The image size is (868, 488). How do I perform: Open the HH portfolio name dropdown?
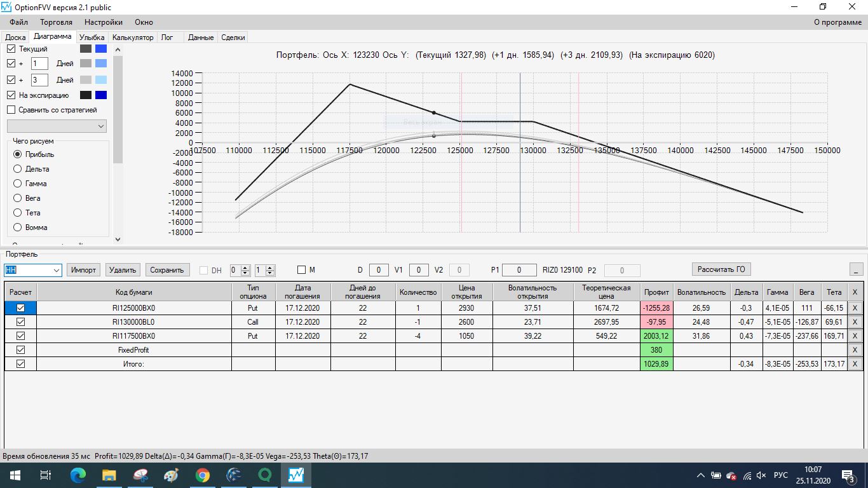pos(57,270)
